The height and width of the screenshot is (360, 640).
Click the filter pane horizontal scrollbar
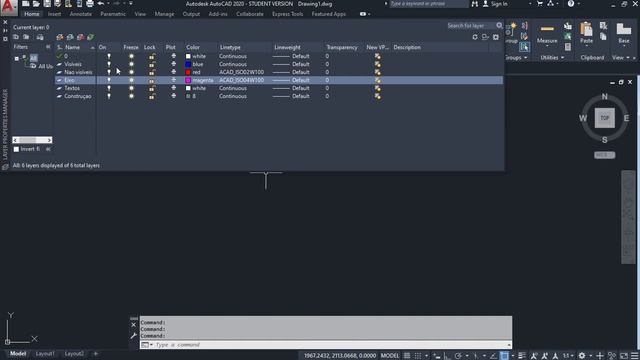pos(32,140)
